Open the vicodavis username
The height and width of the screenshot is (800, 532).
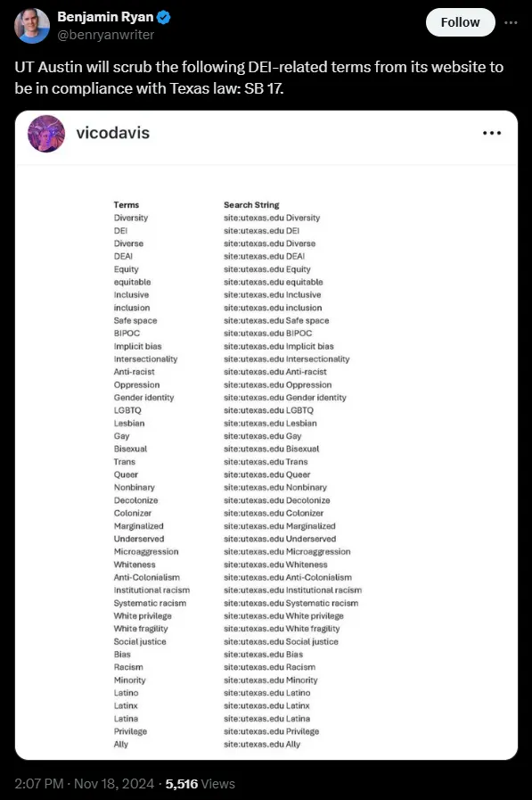click(112, 133)
